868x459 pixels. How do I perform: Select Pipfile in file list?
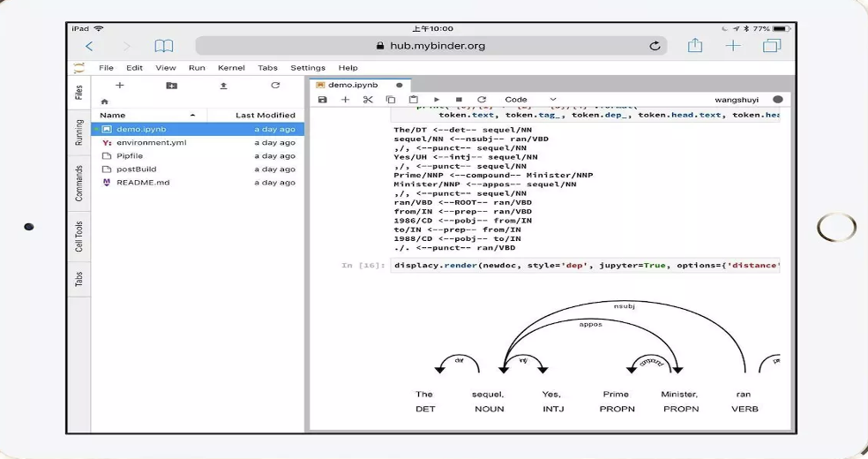click(198, 155)
